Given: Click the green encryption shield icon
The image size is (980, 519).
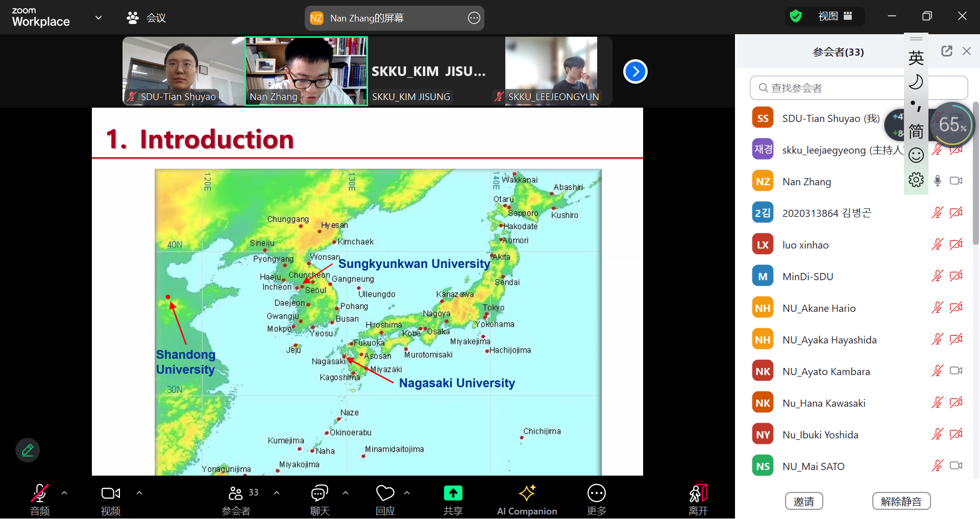Looking at the screenshot, I should point(796,16).
